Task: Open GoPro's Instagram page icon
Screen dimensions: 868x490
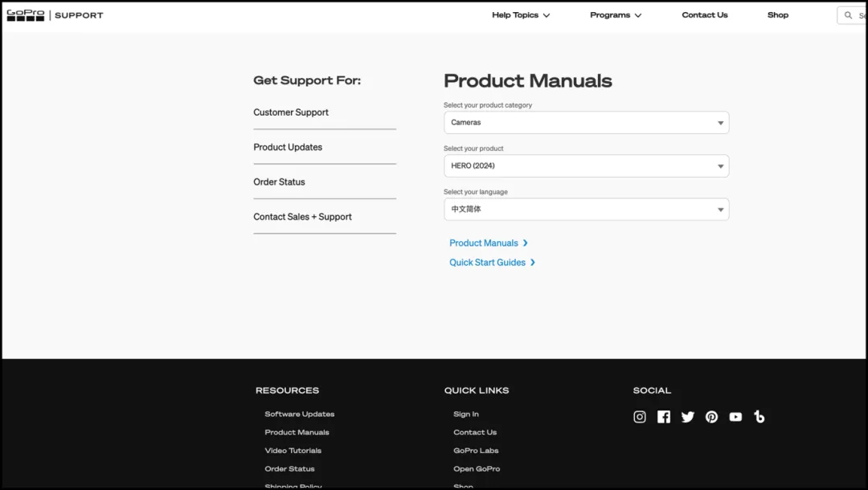Action: [x=640, y=417]
